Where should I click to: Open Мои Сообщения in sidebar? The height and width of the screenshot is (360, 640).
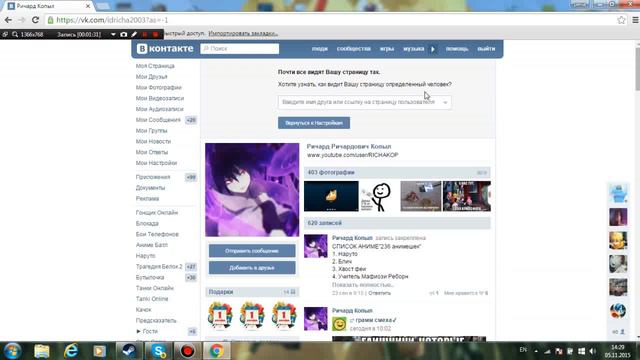[x=158, y=120]
